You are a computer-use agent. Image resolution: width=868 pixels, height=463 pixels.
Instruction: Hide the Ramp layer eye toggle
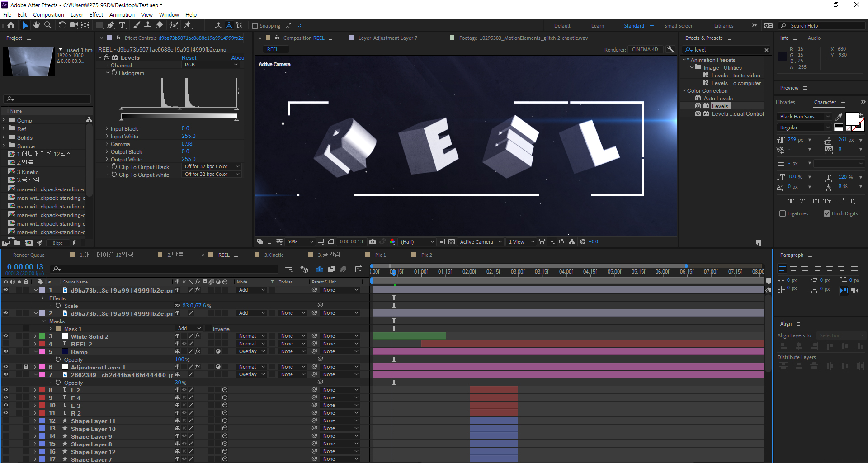pyautogui.click(x=5, y=352)
